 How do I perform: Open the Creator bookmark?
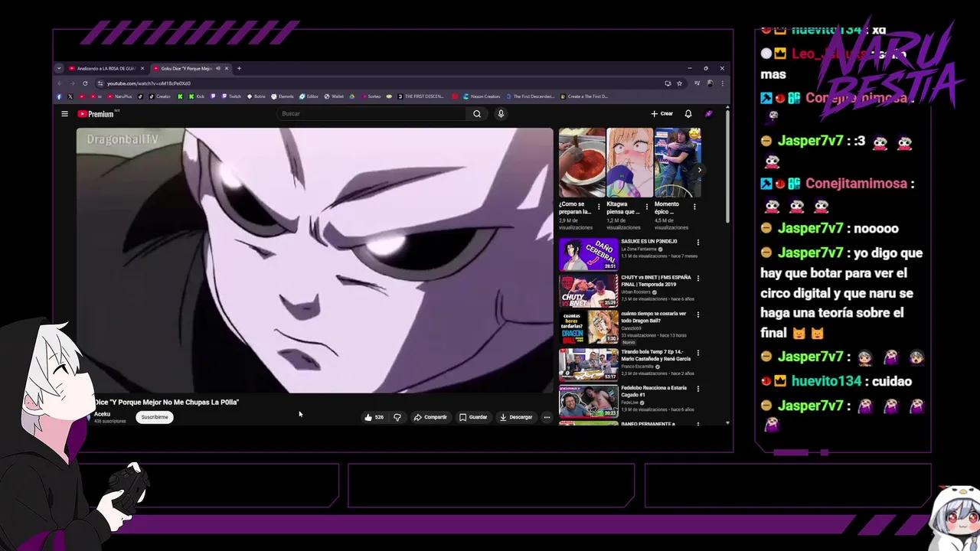pyautogui.click(x=160, y=96)
